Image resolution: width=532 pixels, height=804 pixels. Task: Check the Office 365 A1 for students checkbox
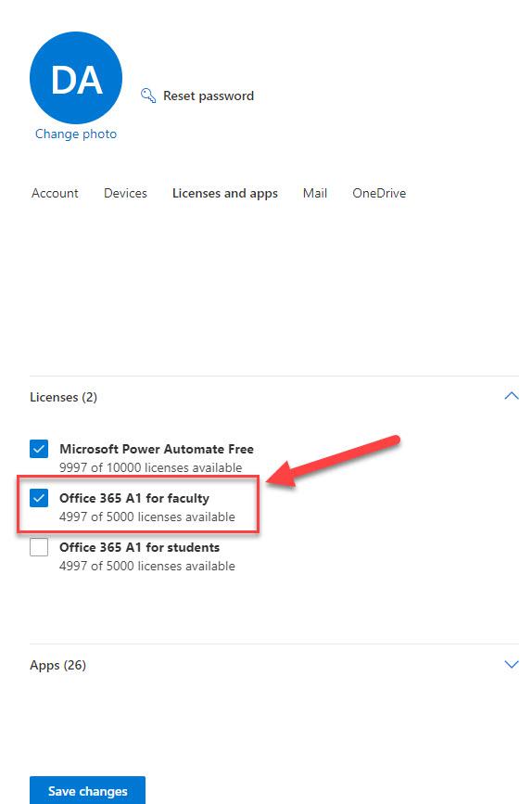click(39, 547)
